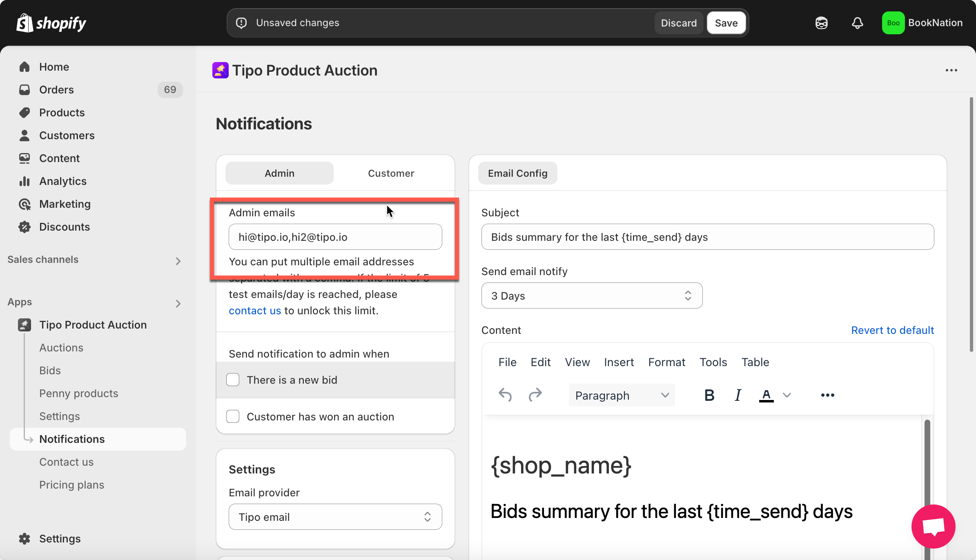Open the 'Send email notify' 3 Days dropdown

[592, 296]
